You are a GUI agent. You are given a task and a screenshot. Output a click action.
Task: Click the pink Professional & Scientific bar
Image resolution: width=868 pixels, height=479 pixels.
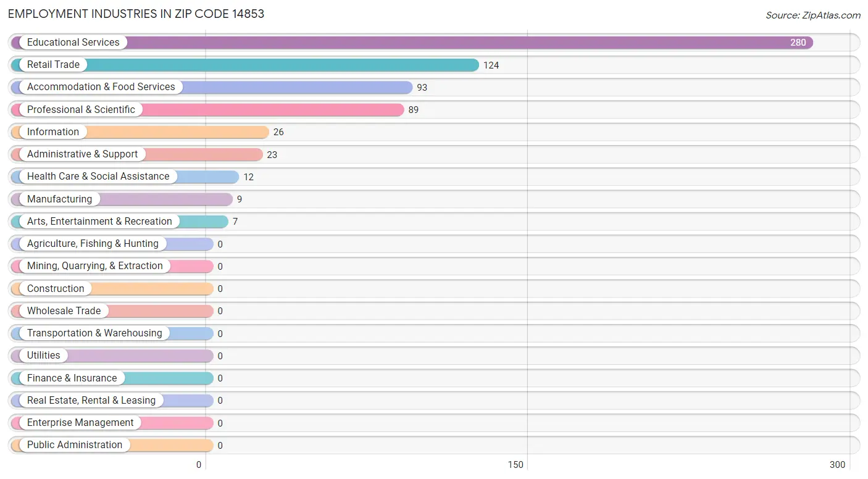click(x=207, y=110)
